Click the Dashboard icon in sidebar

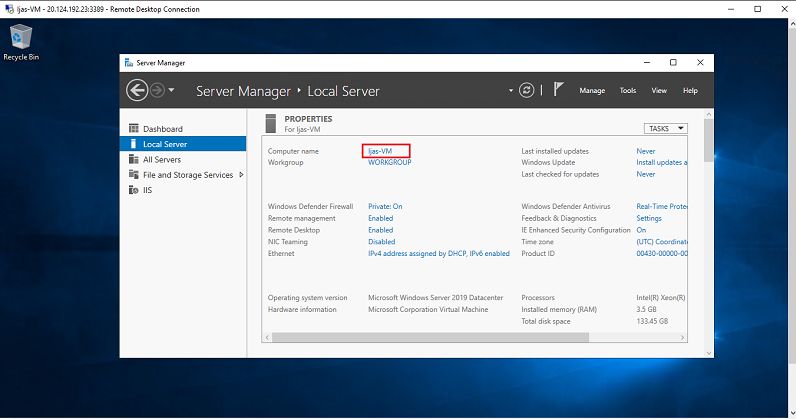point(134,128)
